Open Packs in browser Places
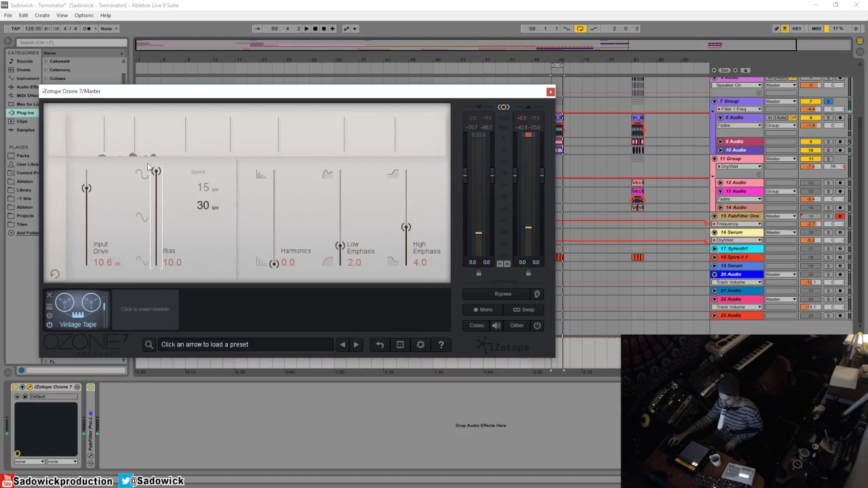 pyautogui.click(x=22, y=155)
